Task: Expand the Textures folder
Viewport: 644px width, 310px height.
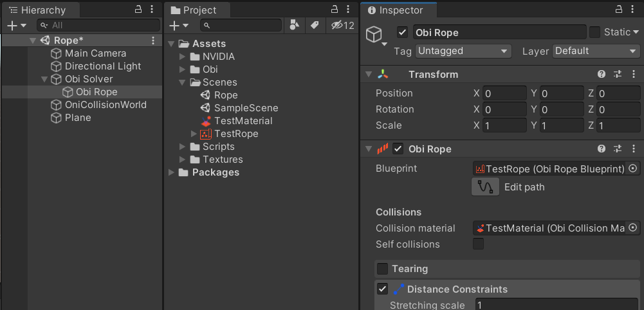Action: [x=183, y=160]
